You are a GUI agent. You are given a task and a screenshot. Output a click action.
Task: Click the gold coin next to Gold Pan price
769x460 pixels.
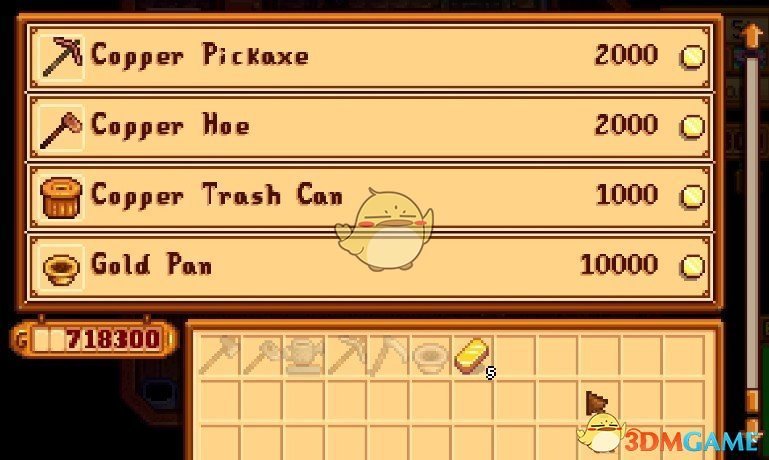(692, 267)
